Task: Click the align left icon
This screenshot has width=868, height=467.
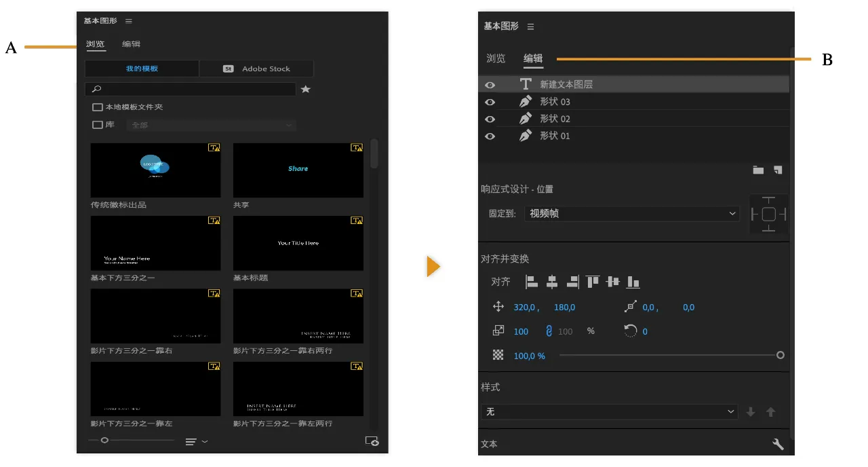Action: click(x=532, y=282)
